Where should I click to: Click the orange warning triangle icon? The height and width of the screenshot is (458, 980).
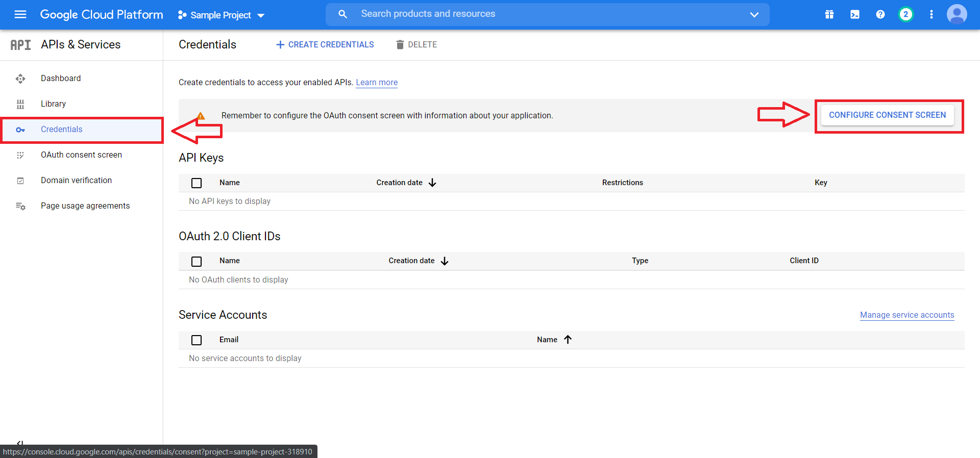coord(201,116)
